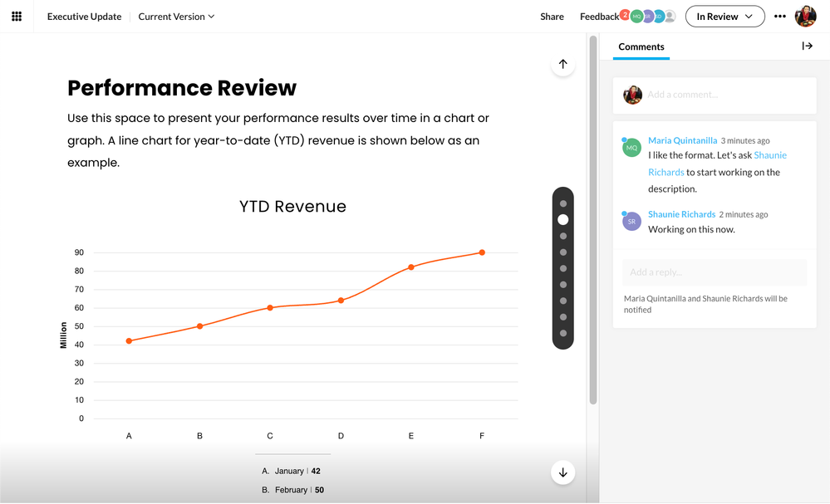
Task: Click the chart data point above D
Action: [341, 301]
